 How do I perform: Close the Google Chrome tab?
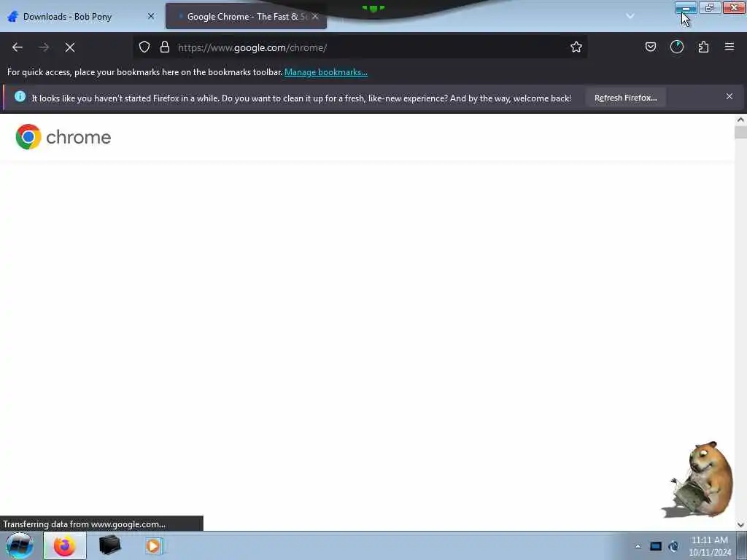[315, 16]
